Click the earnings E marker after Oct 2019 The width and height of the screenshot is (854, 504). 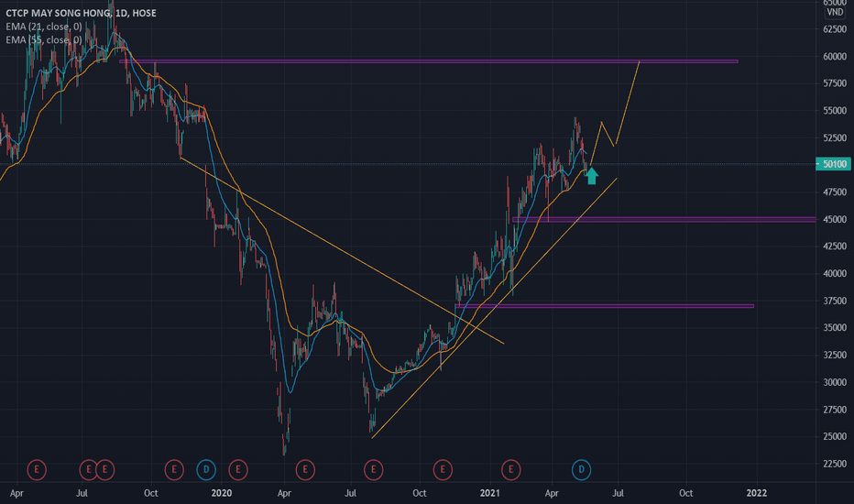click(174, 470)
